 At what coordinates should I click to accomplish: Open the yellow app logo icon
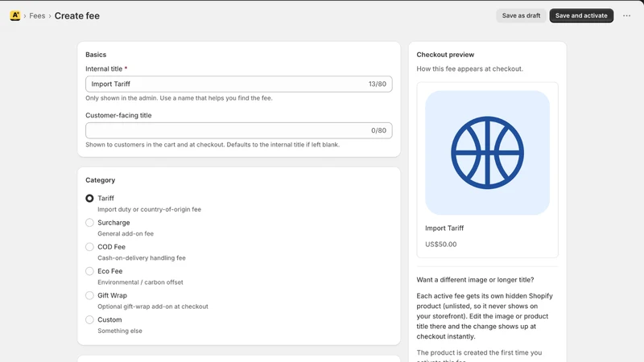(x=15, y=15)
